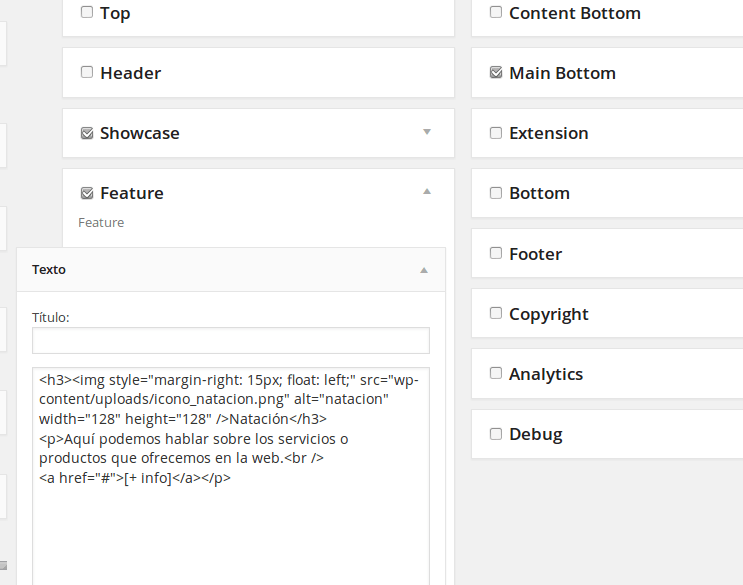Check the Copyright position checkbox
743x585 pixels.
(496, 313)
